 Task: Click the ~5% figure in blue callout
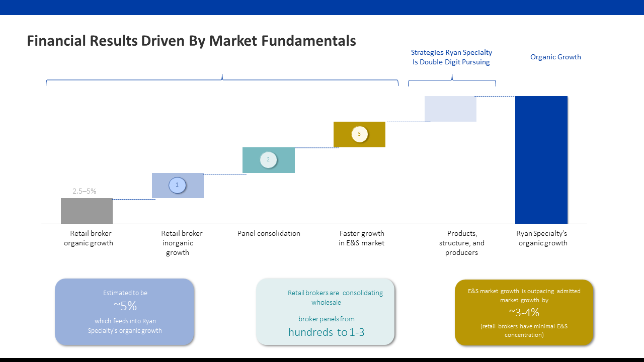(x=125, y=306)
